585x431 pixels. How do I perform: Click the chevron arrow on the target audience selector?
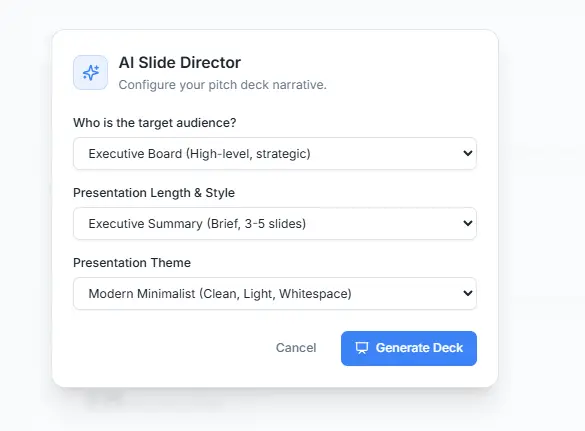[467, 153]
